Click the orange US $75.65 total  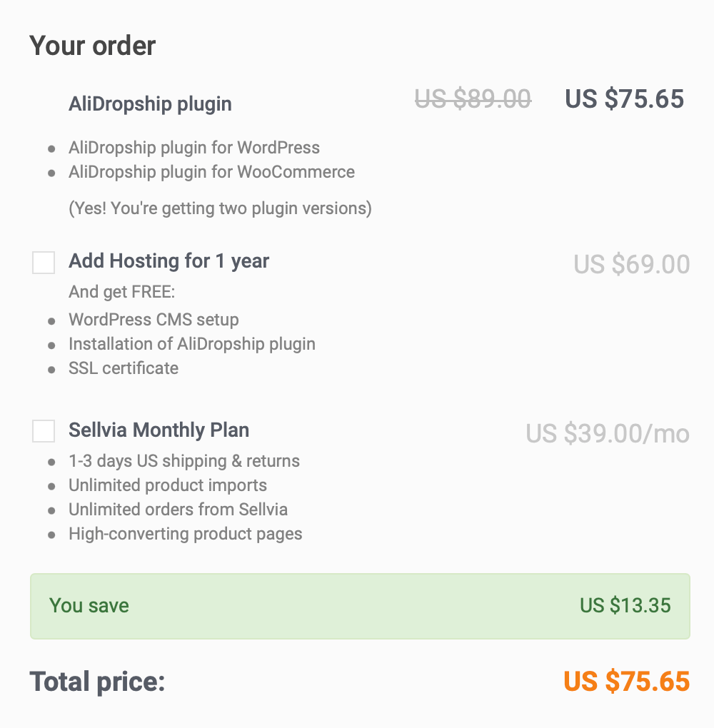tap(626, 682)
